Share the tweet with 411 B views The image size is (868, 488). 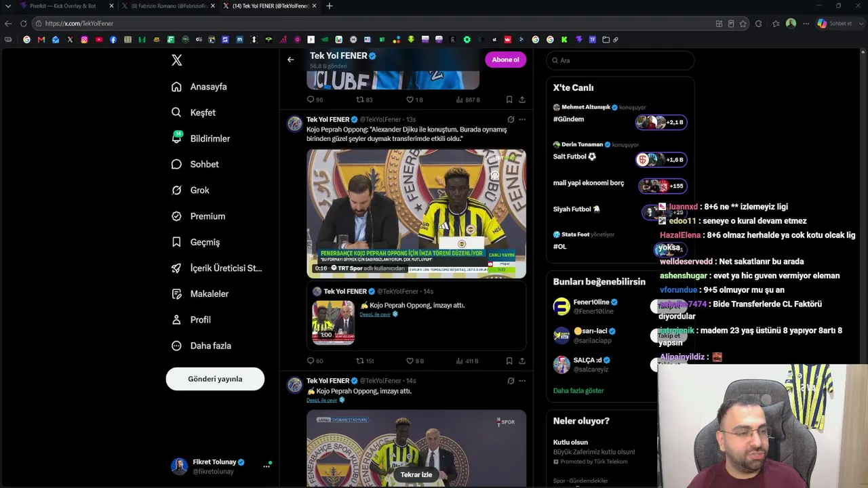pyautogui.click(x=522, y=361)
